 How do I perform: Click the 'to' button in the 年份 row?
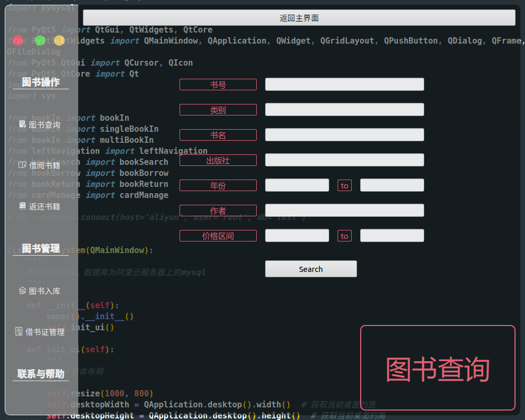(x=344, y=185)
